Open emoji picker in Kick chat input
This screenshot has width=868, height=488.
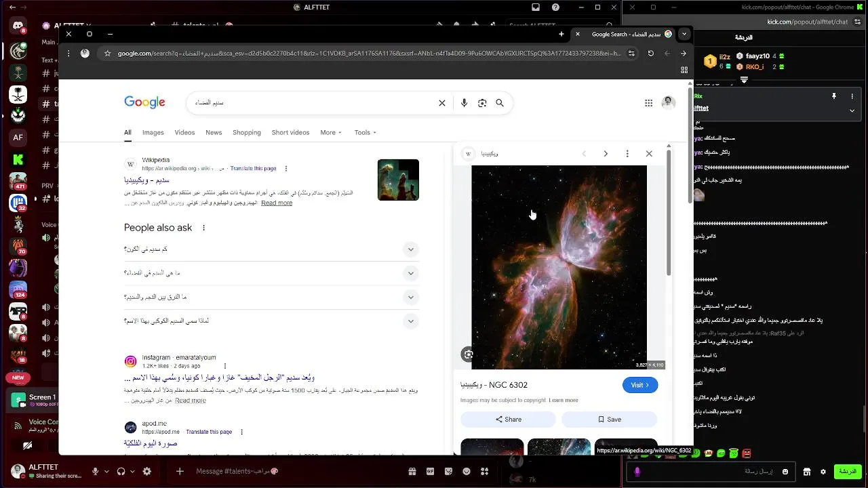[x=785, y=472]
